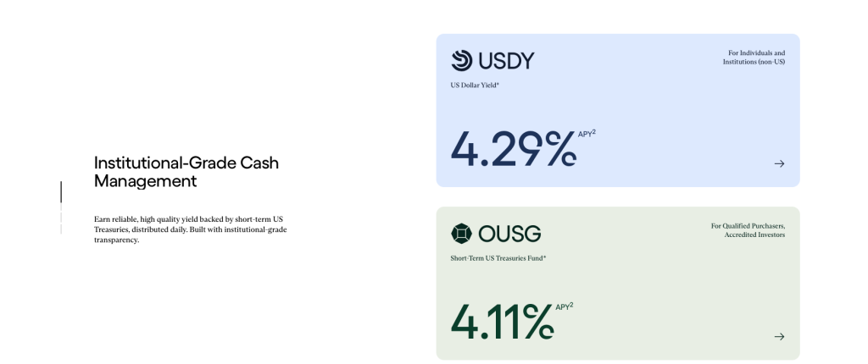Click 'For Individuals and Institutions (non-US)' label
Image resolution: width=868 pixels, height=364 pixels.
[754, 58]
